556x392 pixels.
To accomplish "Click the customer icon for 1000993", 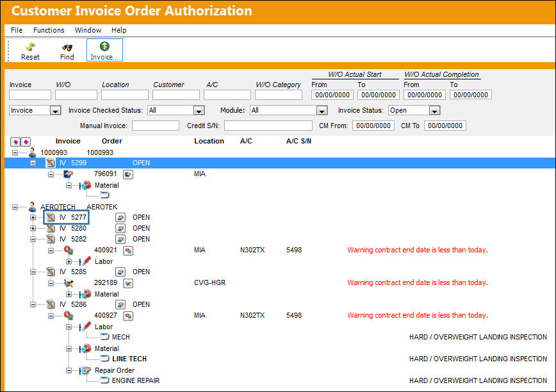I will coord(32,152).
